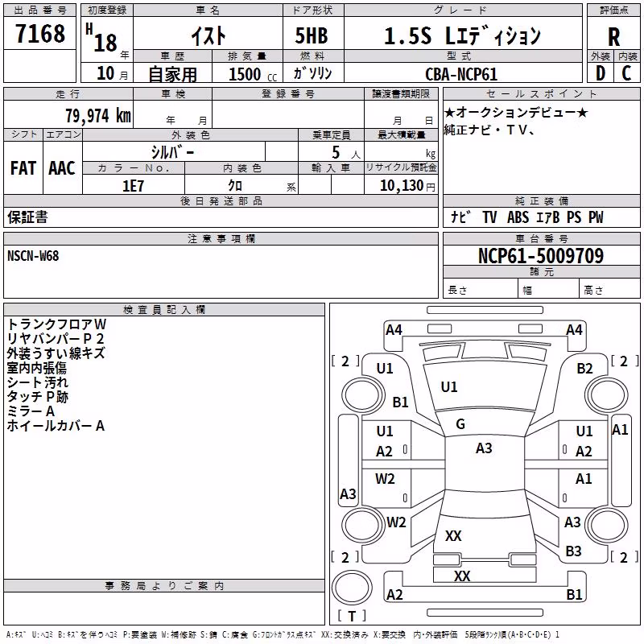Click the model code CBA-NCP61
The width and height of the screenshot is (644, 644).
pyautogui.click(x=461, y=74)
